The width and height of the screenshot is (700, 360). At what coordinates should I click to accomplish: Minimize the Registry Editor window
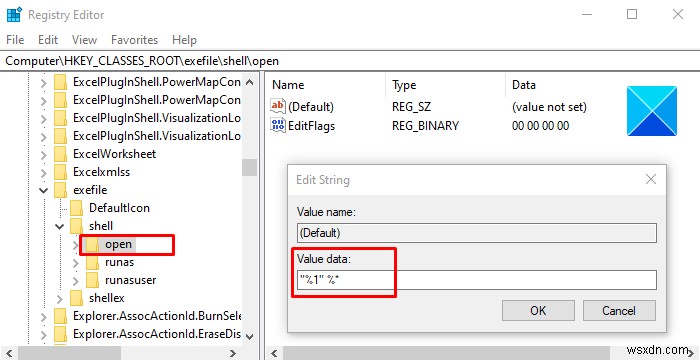point(587,14)
